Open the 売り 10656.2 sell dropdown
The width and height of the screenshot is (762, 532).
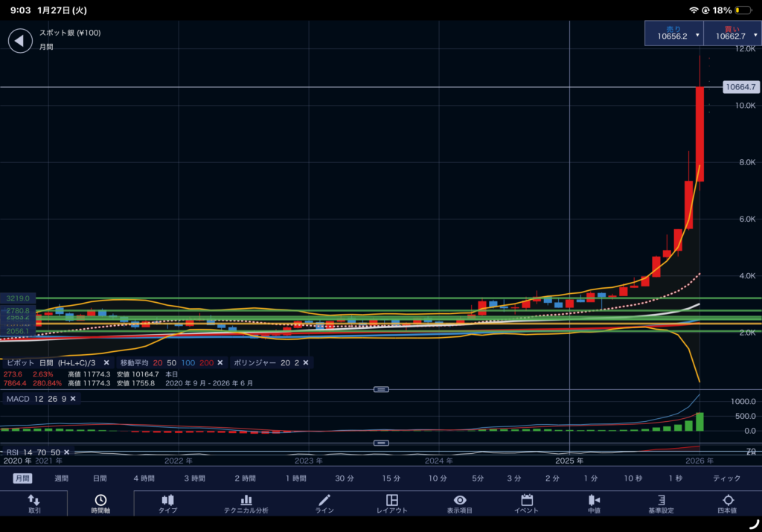(674, 34)
